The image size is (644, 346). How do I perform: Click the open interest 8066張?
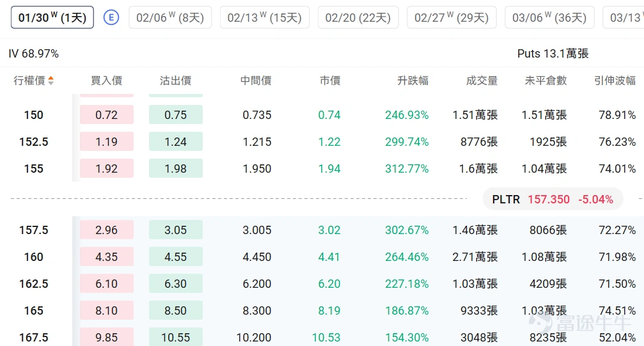click(x=548, y=230)
